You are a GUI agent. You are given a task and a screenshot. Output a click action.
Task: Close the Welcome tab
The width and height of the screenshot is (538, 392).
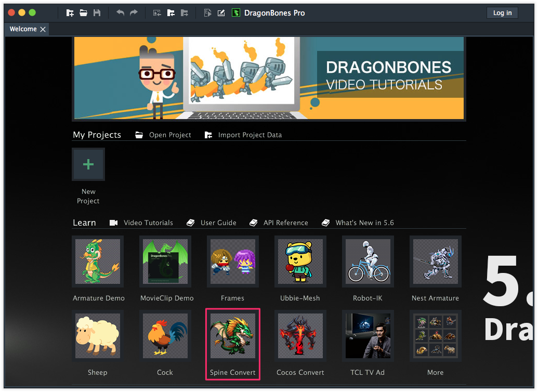click(x=43, y=30)
